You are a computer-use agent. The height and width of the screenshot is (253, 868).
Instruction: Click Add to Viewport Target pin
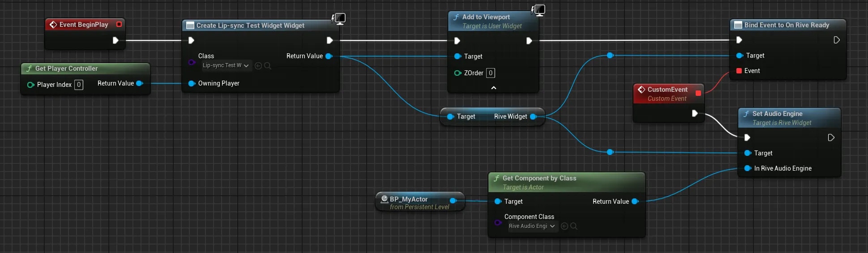coord(458,56)
